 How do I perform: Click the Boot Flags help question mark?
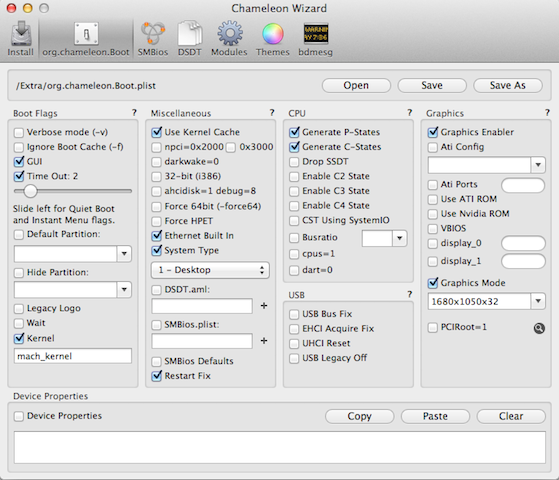134,113
